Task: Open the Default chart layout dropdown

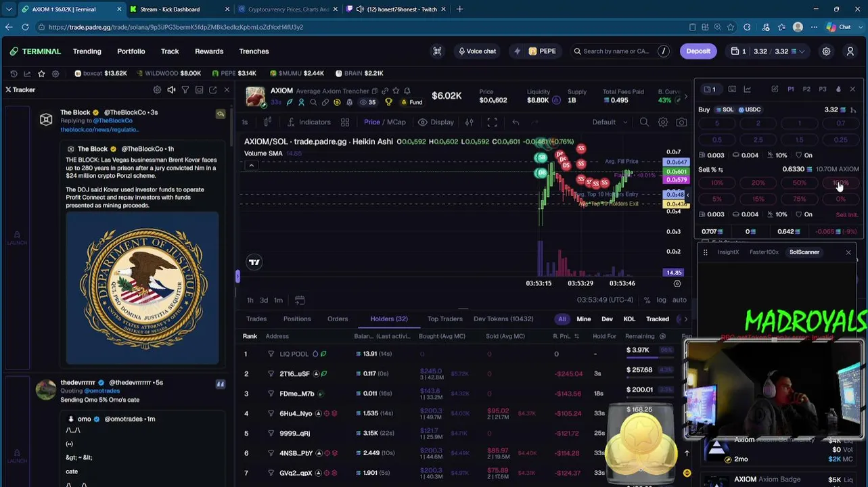Action: click(609, 122)
